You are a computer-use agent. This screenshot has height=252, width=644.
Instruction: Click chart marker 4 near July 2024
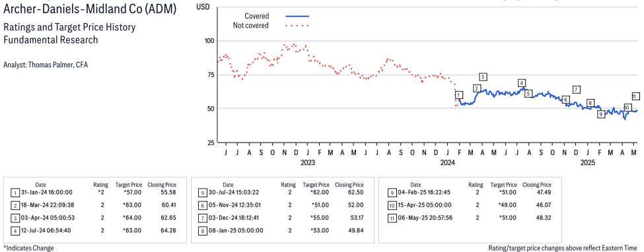[522, 82]
